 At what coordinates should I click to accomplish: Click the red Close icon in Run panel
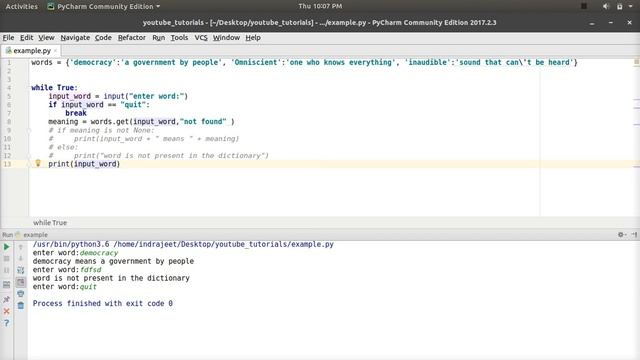7,311
